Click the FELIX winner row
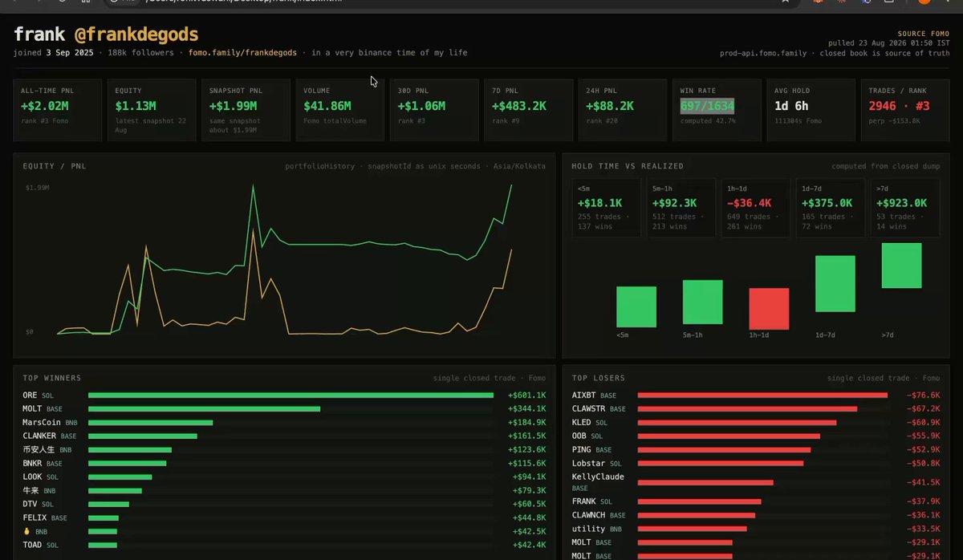The width and height of the screenshot is (963, 560). (285, 517)
